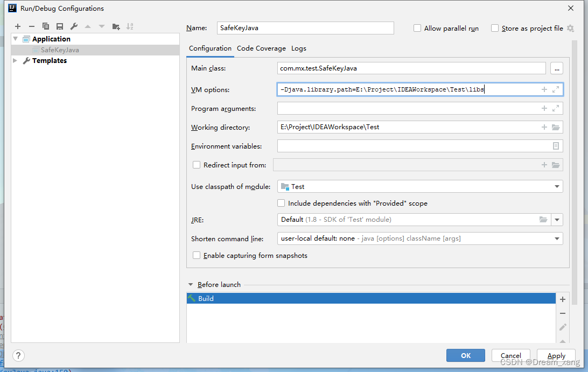Copy the selected configuration

click(x=45, y=26)
